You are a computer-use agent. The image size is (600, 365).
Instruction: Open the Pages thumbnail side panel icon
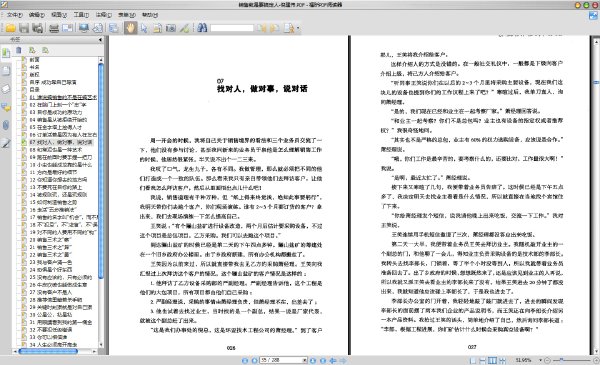pyautogui.click(x=6, y=71)
